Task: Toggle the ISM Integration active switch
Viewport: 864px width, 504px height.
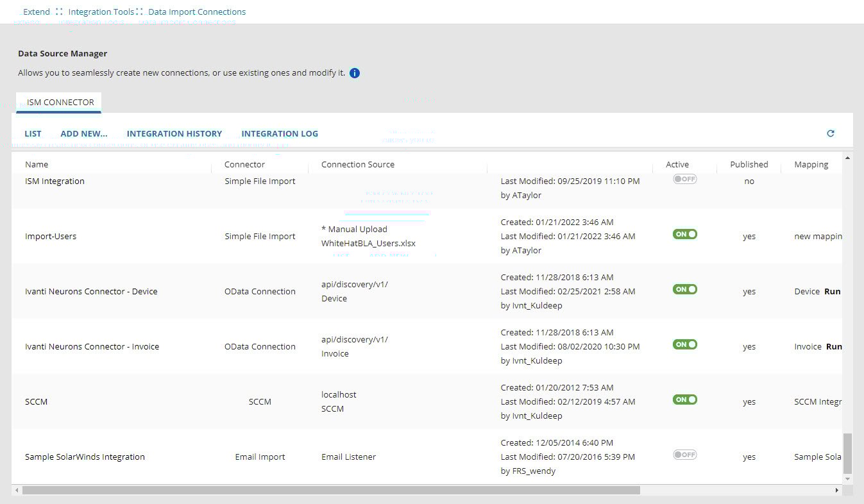Action: (684, 179)
